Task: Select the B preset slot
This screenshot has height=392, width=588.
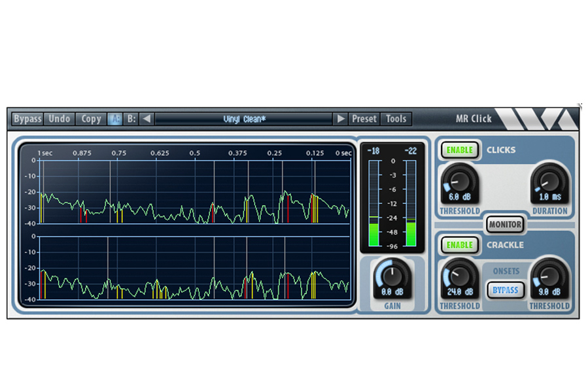Action: point(131,119)
